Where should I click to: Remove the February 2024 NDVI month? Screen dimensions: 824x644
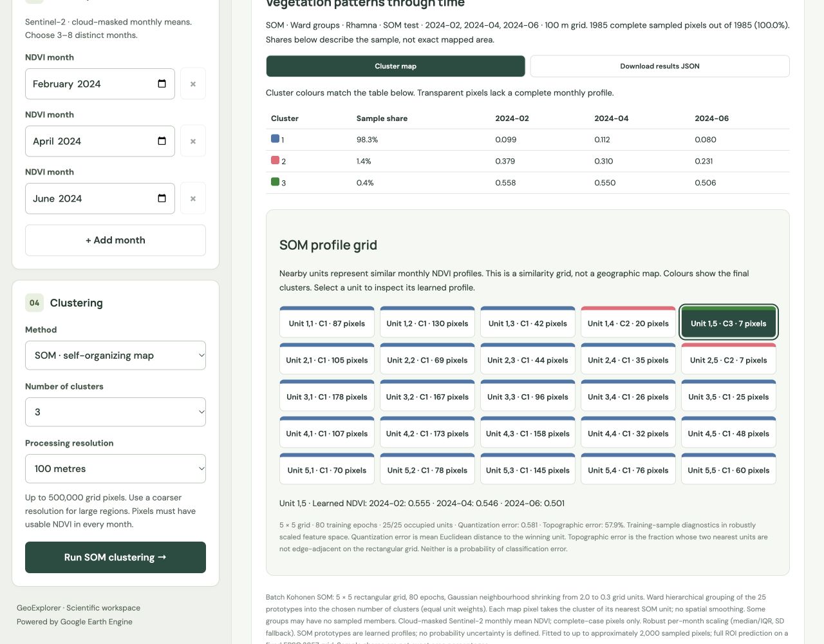[x=193, y=84]
